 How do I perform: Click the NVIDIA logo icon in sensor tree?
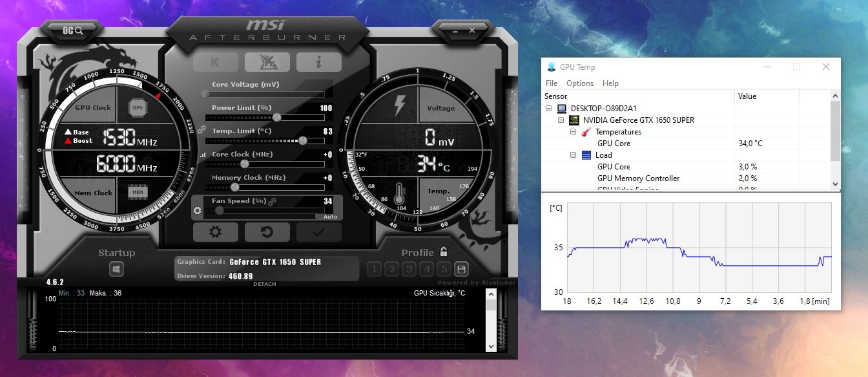coord(574,120)
